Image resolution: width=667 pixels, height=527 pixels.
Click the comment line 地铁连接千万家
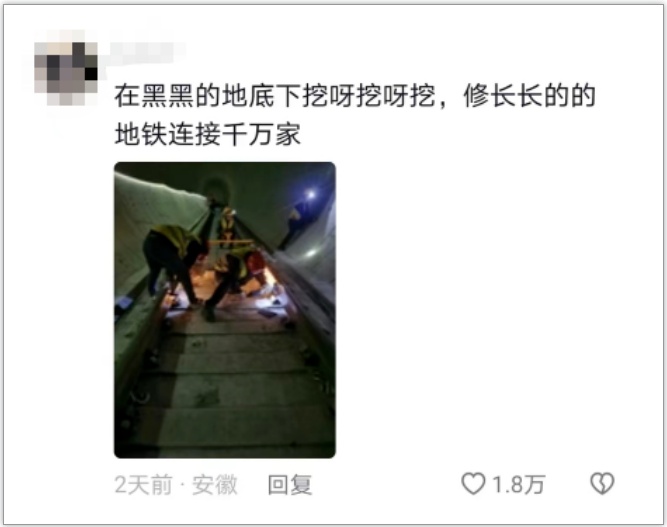pos(208,134)
